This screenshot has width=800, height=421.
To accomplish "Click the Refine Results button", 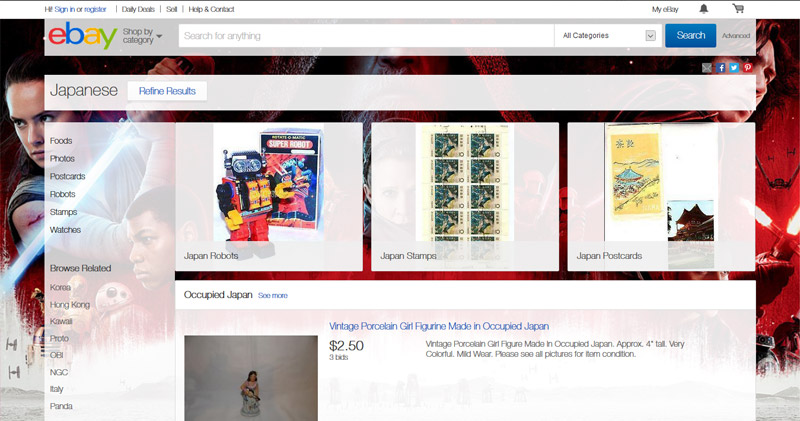I will point(167,91).
